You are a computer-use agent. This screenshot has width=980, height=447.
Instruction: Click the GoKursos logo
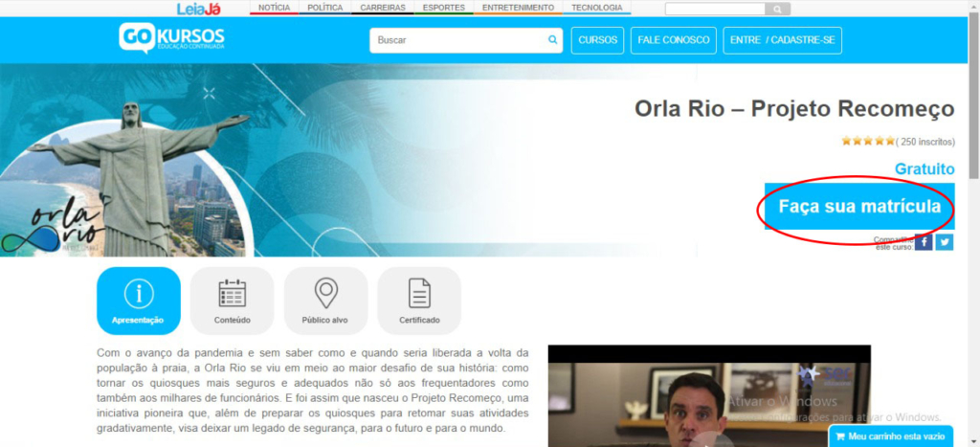click(x=171, y=37)
